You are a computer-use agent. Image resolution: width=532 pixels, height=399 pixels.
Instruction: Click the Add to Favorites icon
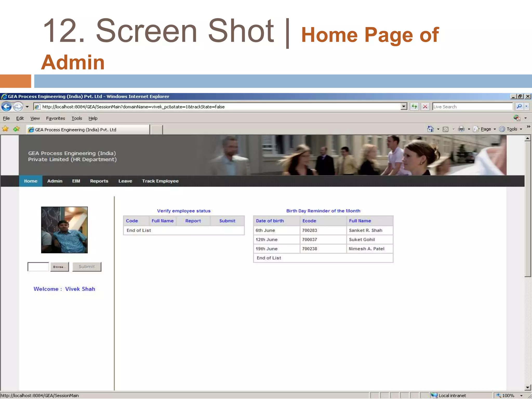coord(16,129)
